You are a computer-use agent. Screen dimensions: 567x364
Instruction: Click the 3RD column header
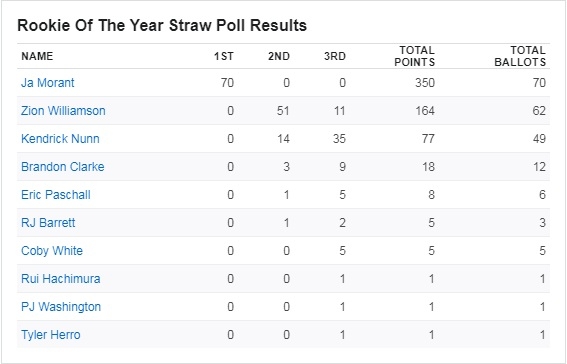(335, 56)
